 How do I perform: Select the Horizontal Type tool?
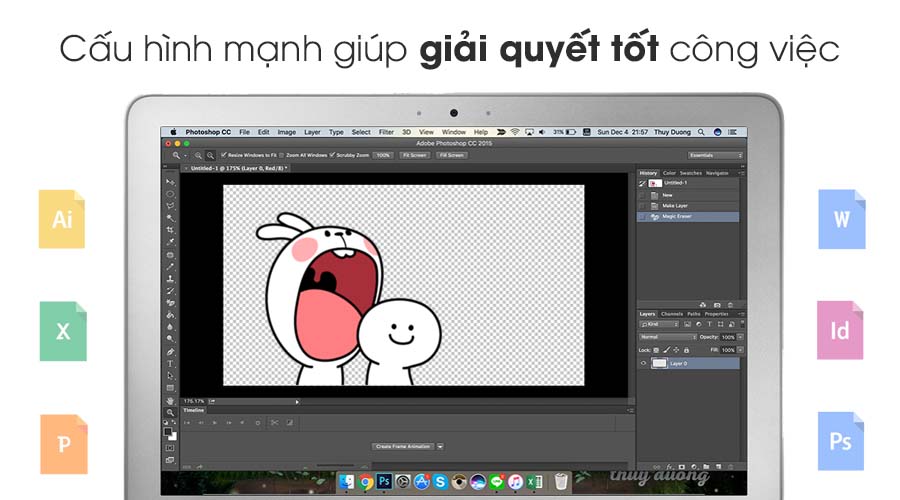171,363
